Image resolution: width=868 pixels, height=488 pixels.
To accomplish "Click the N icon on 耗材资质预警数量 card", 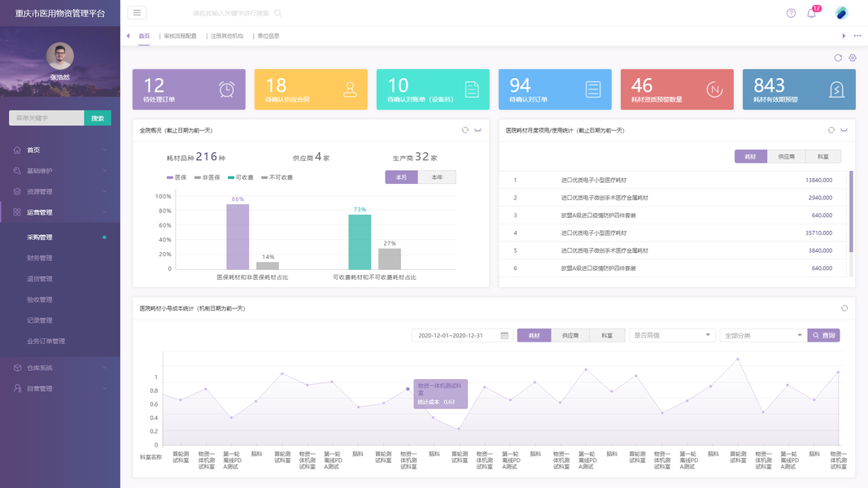I will click(715, 89).
